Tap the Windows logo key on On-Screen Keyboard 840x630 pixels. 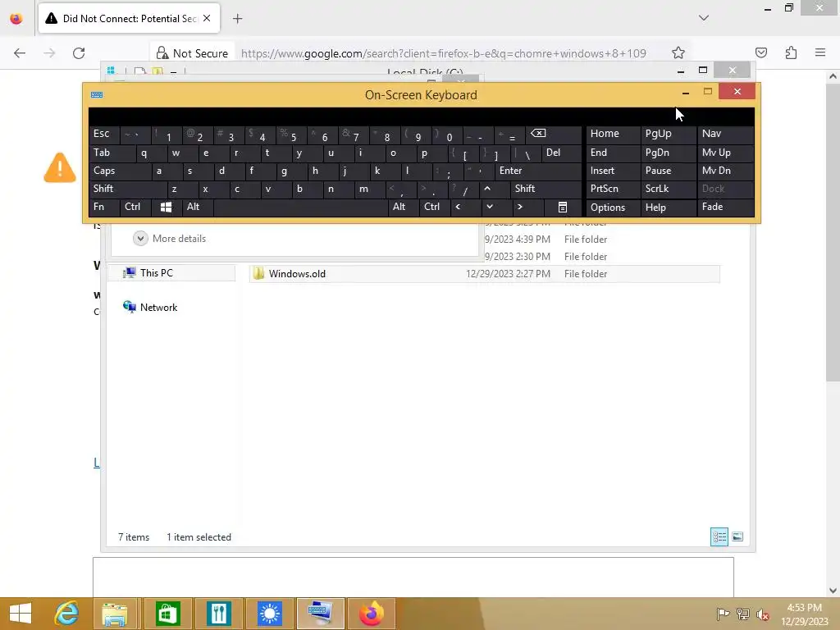(166, 208)
